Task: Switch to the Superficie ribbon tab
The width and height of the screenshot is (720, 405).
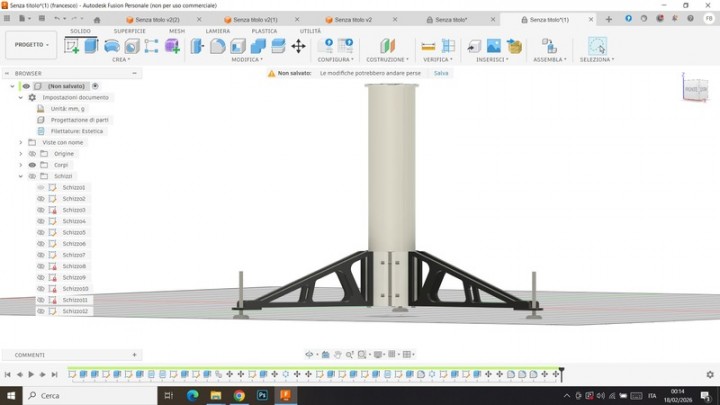Action: (129, 31)
